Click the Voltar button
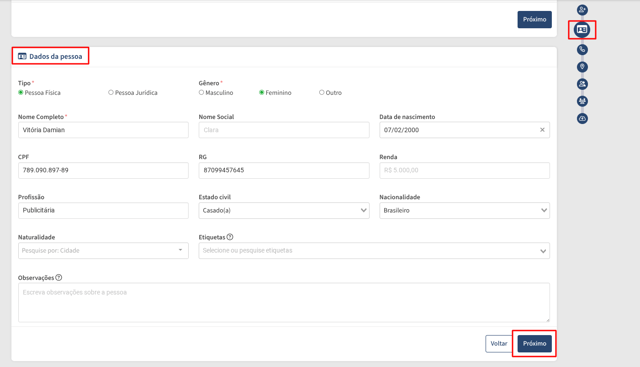 point(499,343)
